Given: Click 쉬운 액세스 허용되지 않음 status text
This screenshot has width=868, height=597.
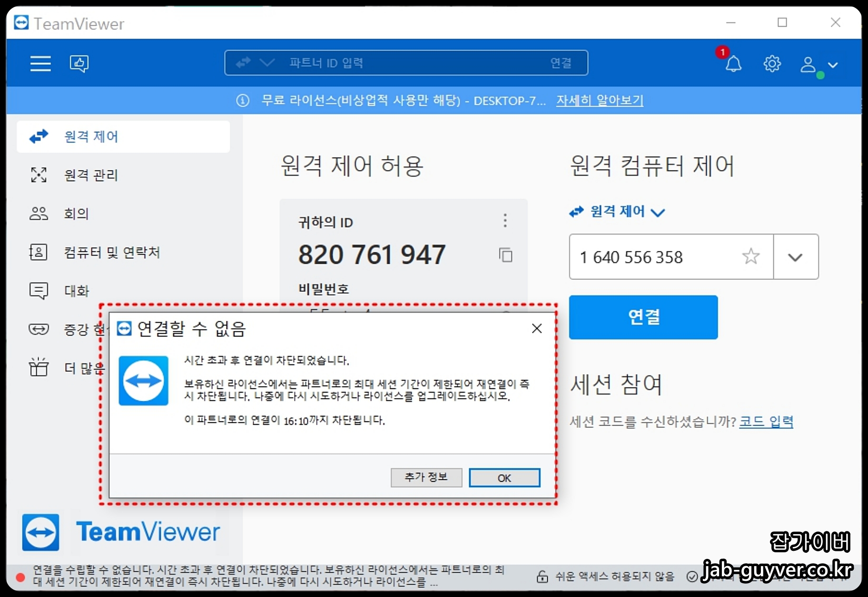Looking at the screenshot, I should click(x=615, y=577).
